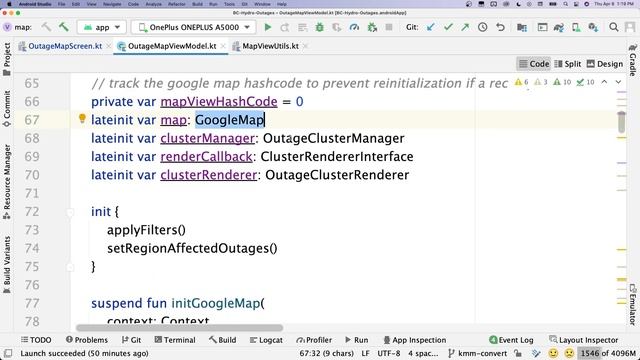This screenshot has width=640, height=360.
Task: Open the Profile app speedometer icon
Action: [354, 27]
